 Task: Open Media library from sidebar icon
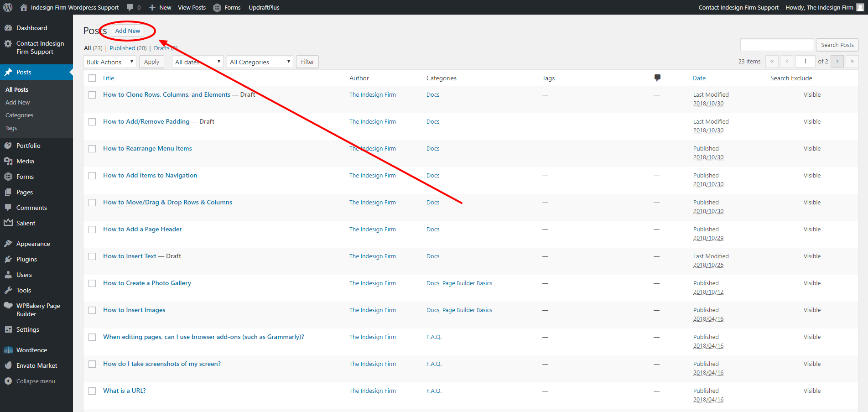[8, 161]
